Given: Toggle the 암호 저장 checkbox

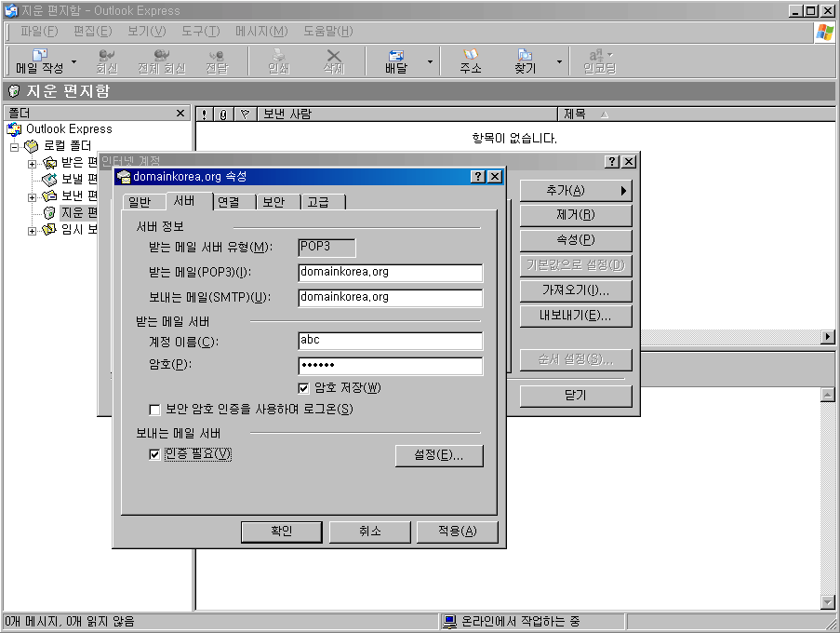Looking at the screenshot, I should [304, 388].
